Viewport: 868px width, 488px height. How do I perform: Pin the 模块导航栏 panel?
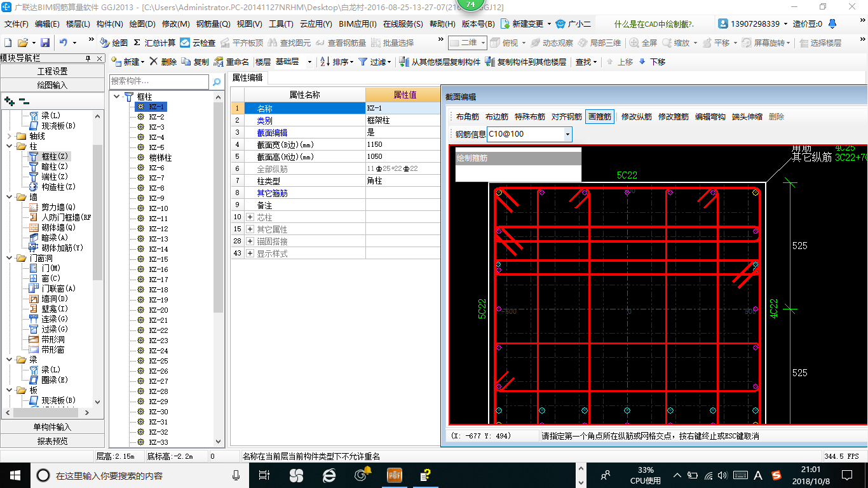tap(88, 58)
